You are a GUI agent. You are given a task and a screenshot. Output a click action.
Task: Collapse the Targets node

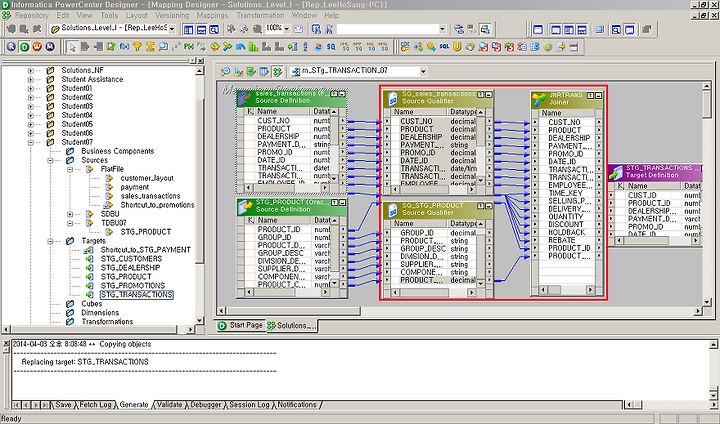coord(51,241)
